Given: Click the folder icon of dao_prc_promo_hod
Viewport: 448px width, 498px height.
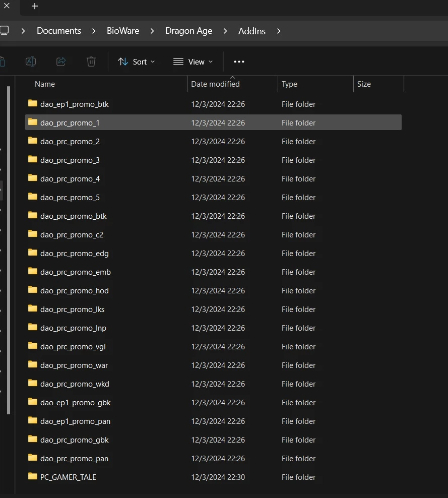Looking at the screenshot, I should coord(33,290).
